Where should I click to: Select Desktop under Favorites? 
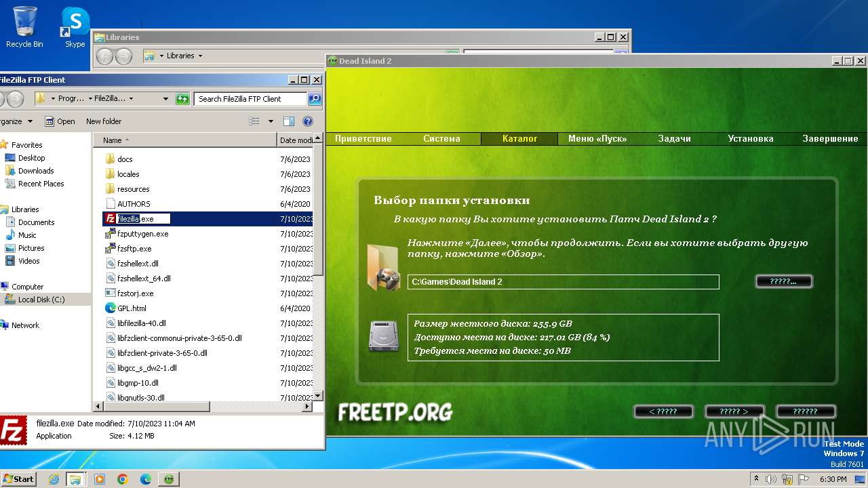(31, 158)
